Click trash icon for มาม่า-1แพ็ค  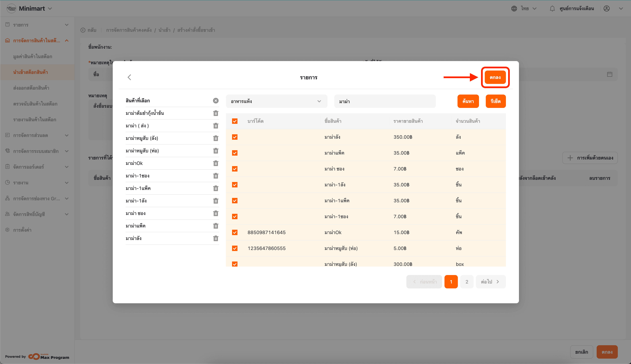click(216, 188)
